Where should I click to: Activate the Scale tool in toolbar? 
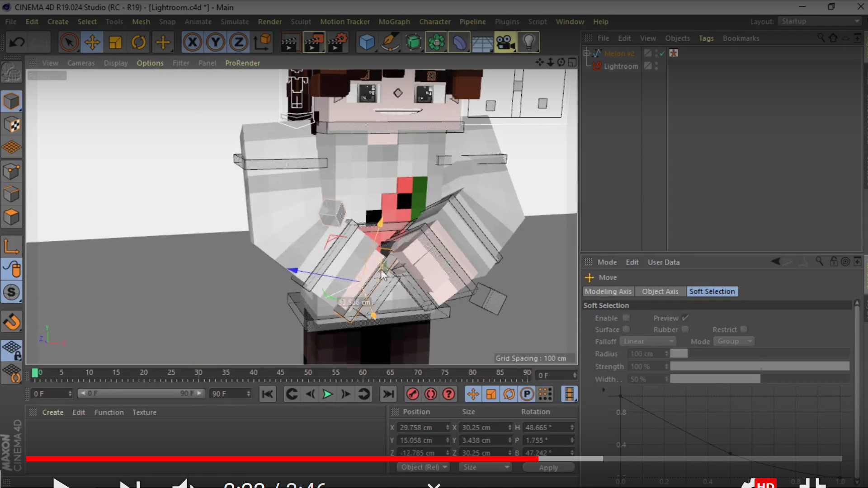(x=116, y=42)
